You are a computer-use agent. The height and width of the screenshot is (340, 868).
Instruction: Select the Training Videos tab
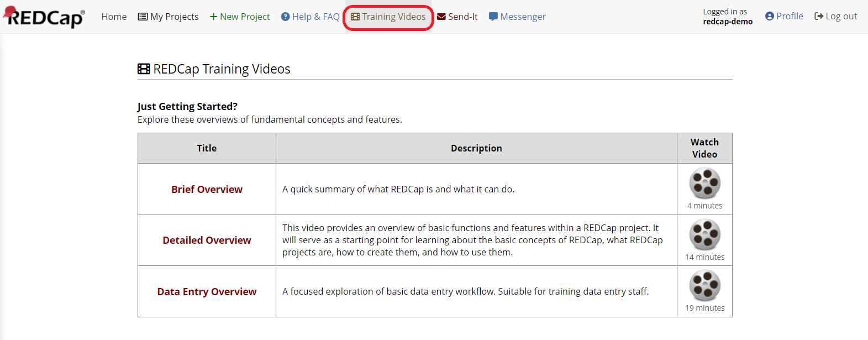point(388,17)
